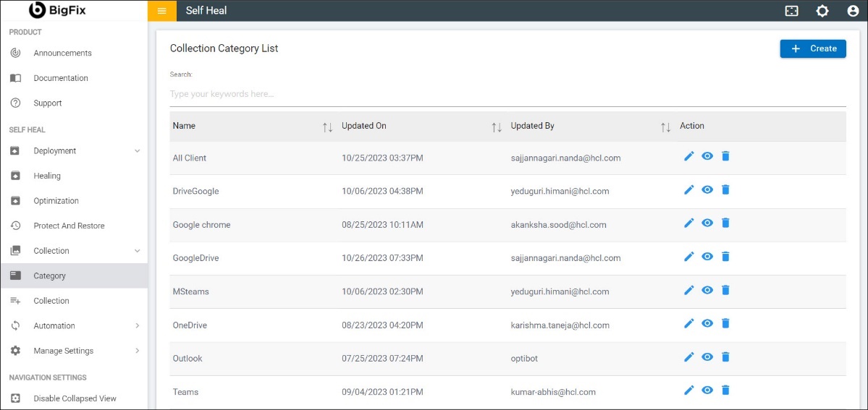Go to Protect And Restore page
The height and width of the screenshot is (410, 868).
click(69, 226)
